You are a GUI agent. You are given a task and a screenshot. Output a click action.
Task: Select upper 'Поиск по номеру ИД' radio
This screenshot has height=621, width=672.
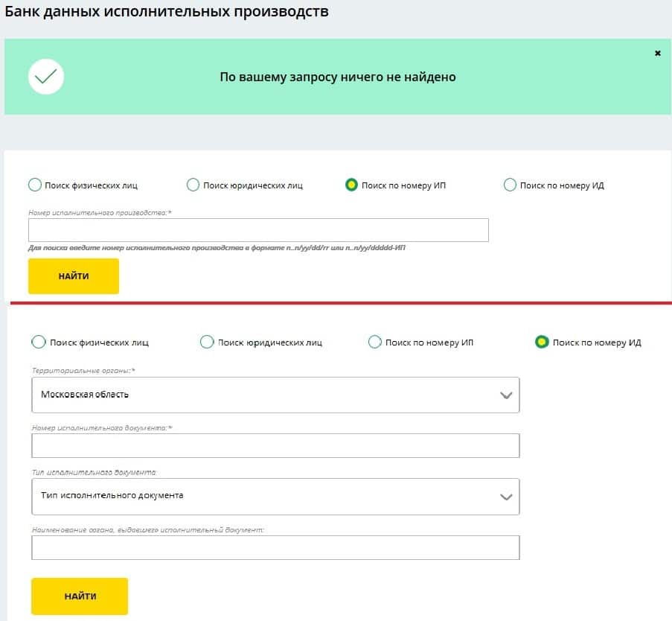point(510,185)
